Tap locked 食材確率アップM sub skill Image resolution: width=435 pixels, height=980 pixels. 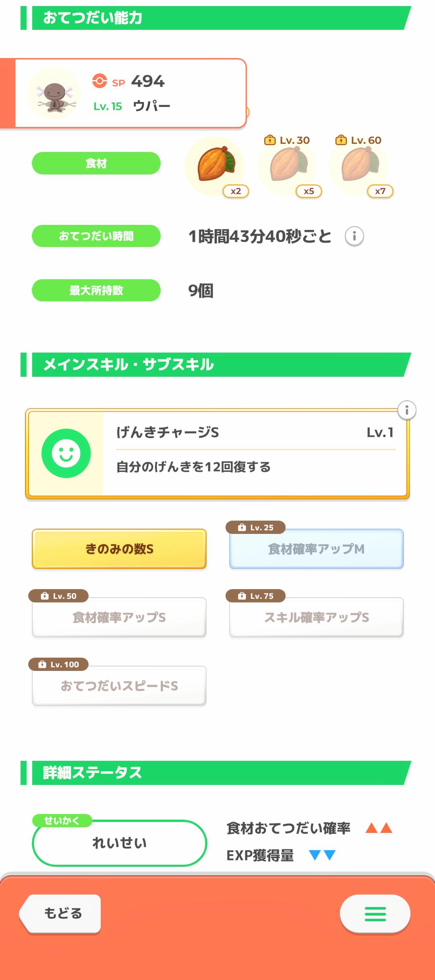316,549
